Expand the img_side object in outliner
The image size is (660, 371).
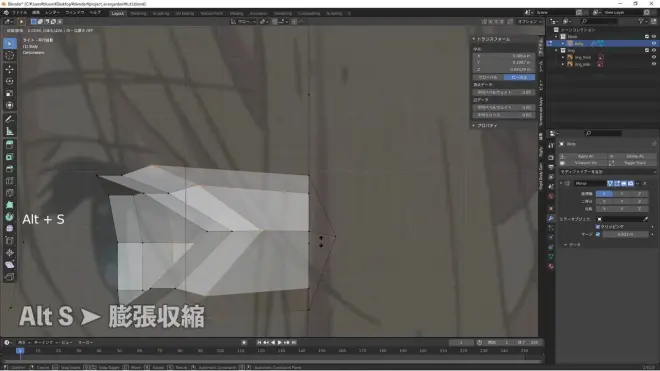click(563, 64)
